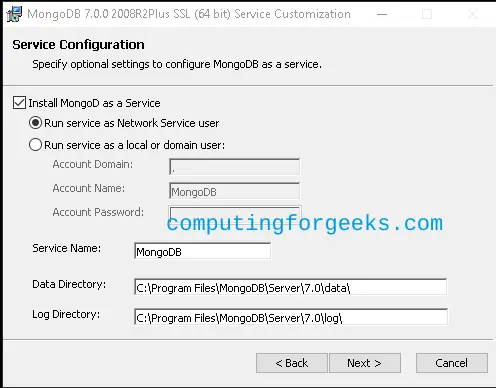Click the Account Password field
This screenshot has height=388, width=496.
[234, 213]
